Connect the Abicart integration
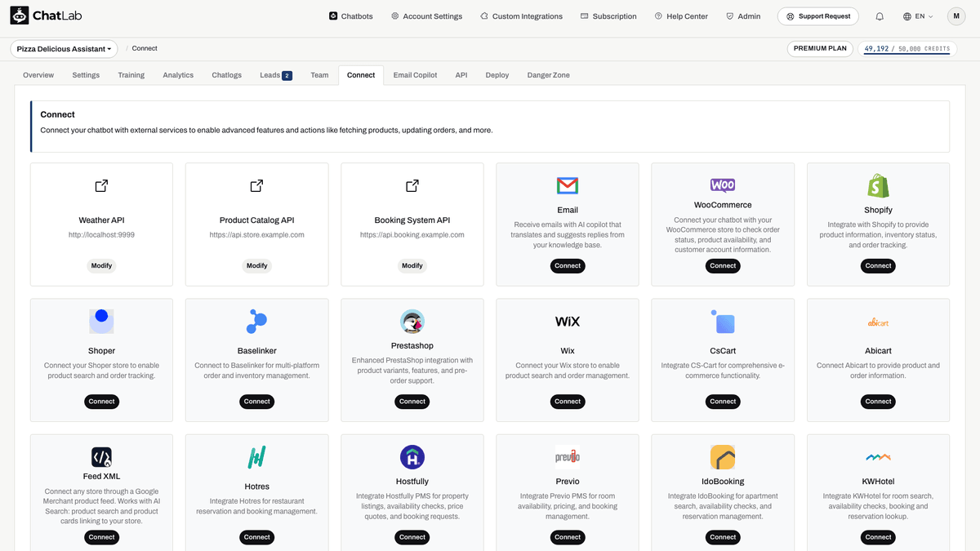 878,402
